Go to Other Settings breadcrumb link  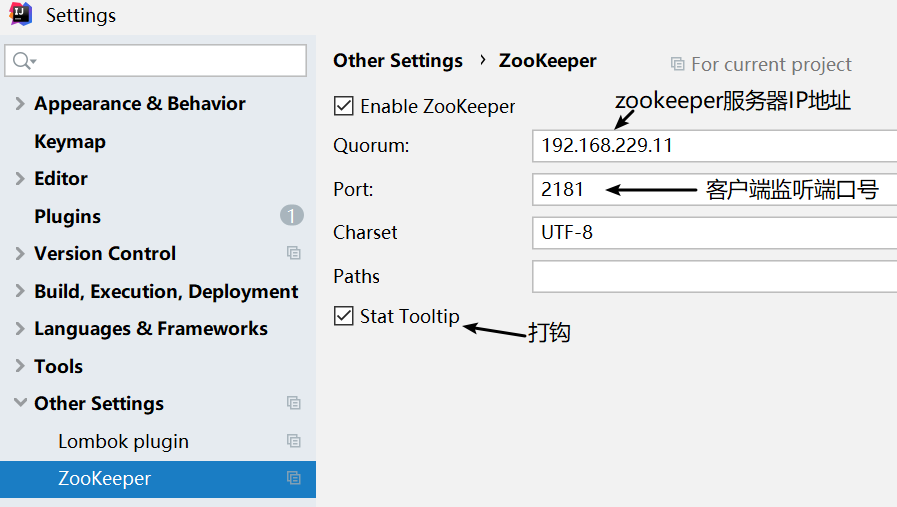click(398, 61)
